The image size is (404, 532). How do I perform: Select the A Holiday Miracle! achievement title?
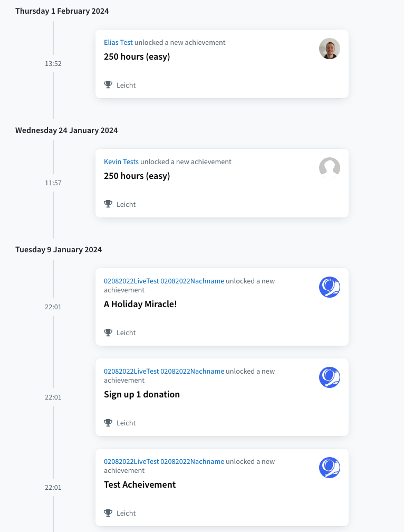(140, 305)
